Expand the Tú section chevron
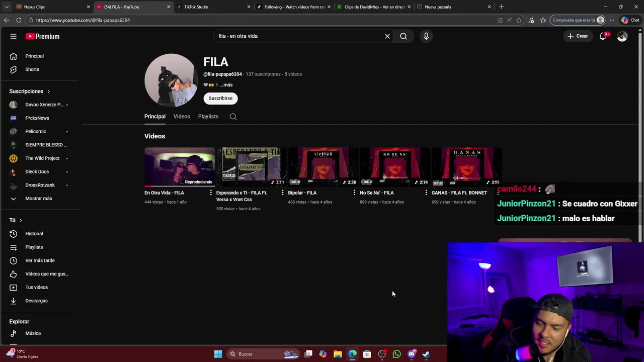Screen dimensions: 644x362 (x=21, y=220)
